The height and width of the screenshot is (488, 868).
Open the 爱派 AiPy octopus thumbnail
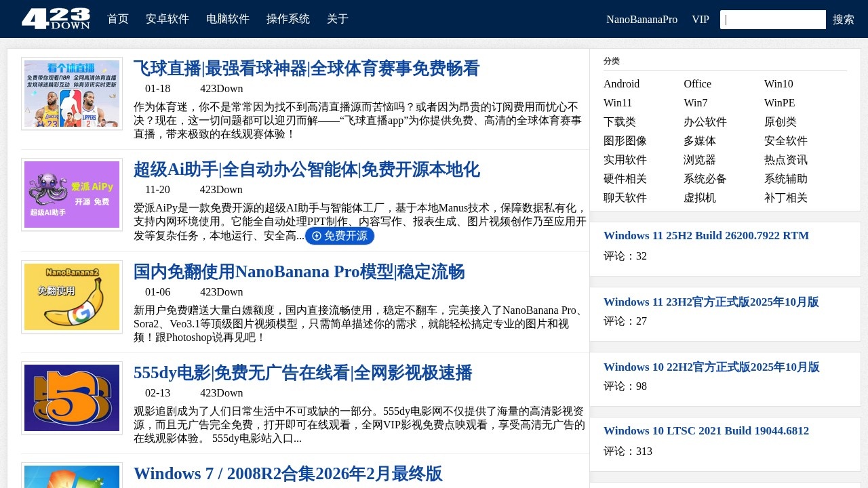pos(72,195)
